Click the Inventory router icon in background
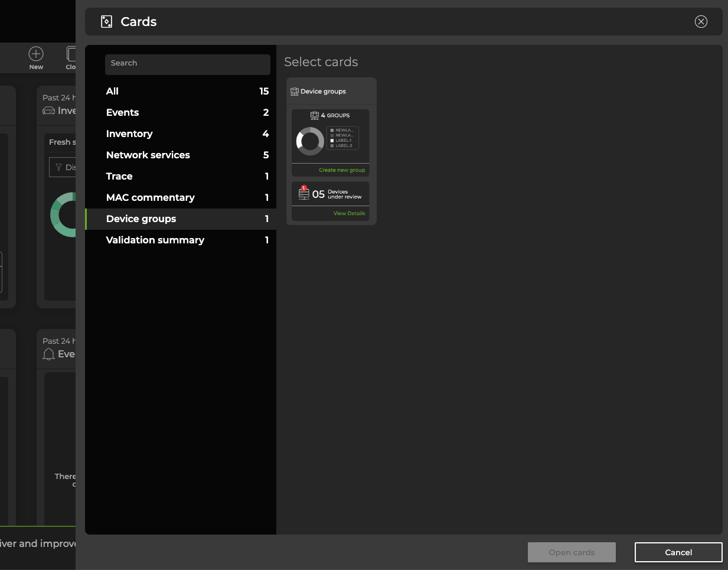The image size is (728, 570). pos(48,111)
